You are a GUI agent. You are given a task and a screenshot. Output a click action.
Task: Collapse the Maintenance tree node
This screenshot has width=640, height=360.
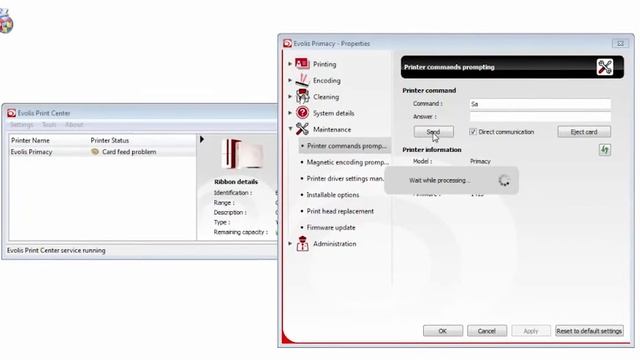pyautogui.click(x=290, y=129)
